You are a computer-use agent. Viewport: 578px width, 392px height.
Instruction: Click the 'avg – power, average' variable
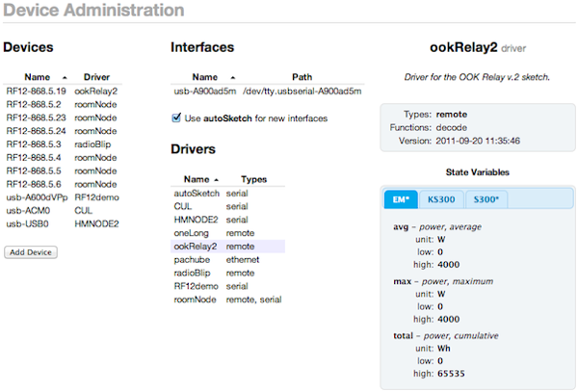coord(437,227)
